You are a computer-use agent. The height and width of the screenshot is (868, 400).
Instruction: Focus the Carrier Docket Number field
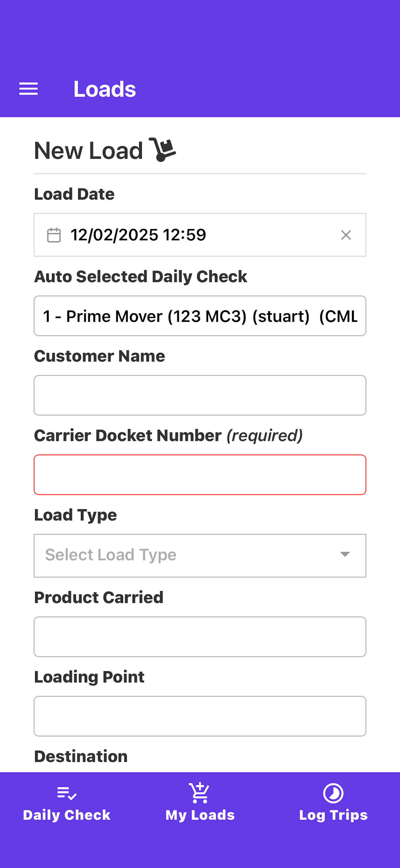tap(200, 475)
